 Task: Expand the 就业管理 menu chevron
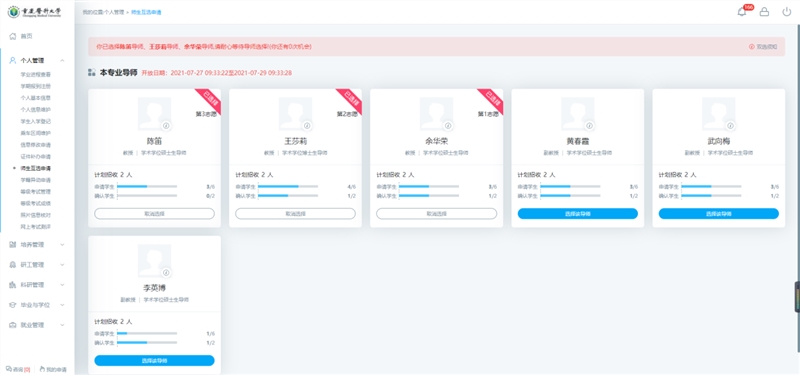(x=62, y=324)
